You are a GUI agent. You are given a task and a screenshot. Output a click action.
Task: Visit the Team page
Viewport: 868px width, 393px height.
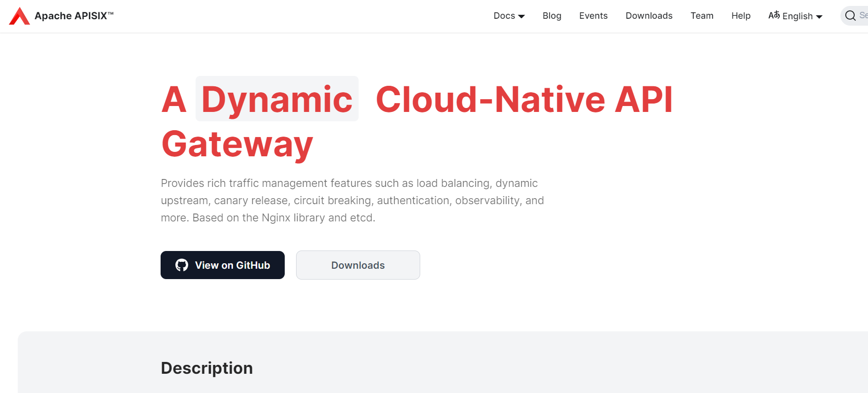(701, 16)
